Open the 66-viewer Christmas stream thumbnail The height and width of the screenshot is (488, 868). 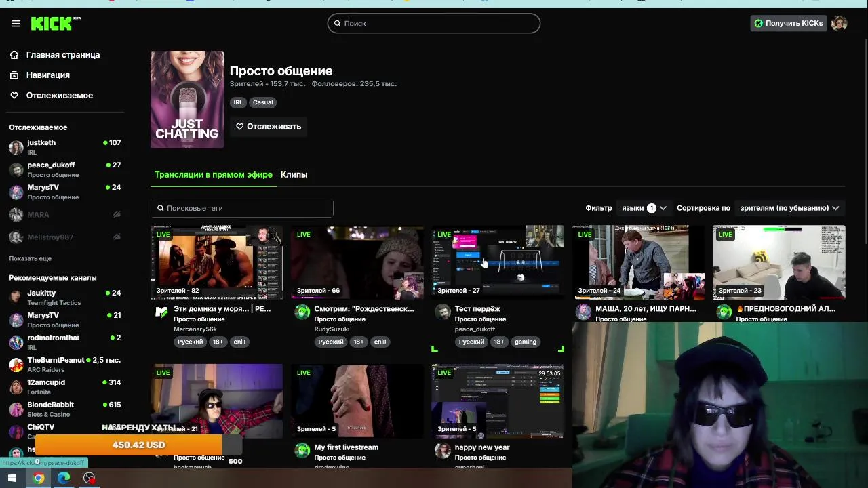(357, 262)
